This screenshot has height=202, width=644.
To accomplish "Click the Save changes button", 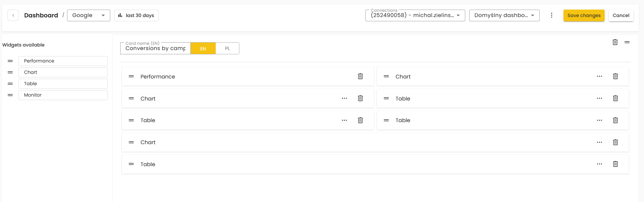I will tap(584, 15).
